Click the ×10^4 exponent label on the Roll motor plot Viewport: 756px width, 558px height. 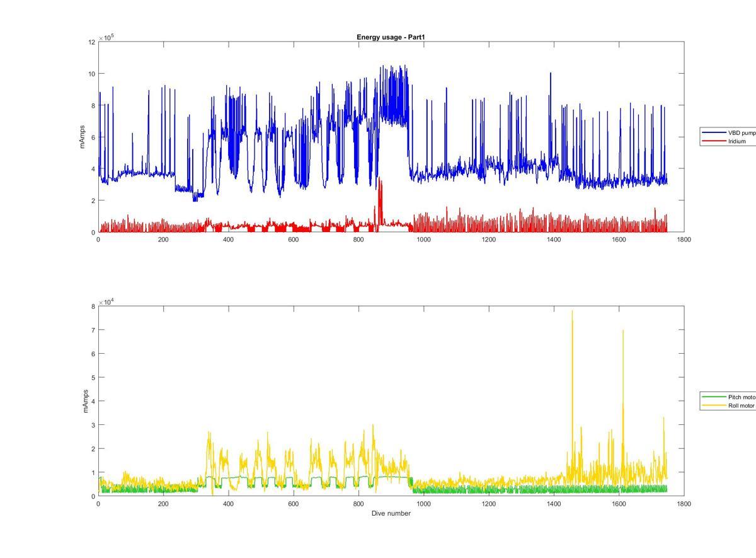106,302
